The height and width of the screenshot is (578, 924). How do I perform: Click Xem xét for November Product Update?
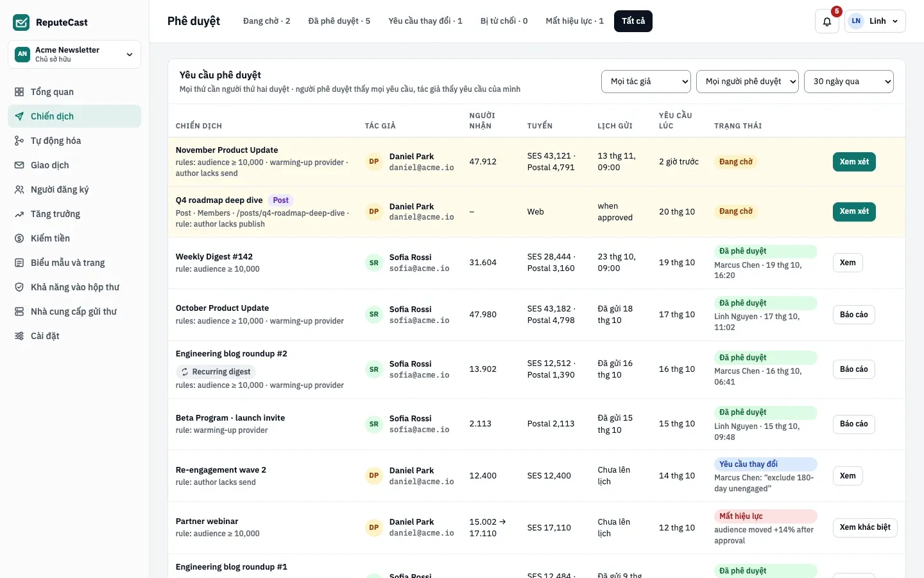[854, 162]
